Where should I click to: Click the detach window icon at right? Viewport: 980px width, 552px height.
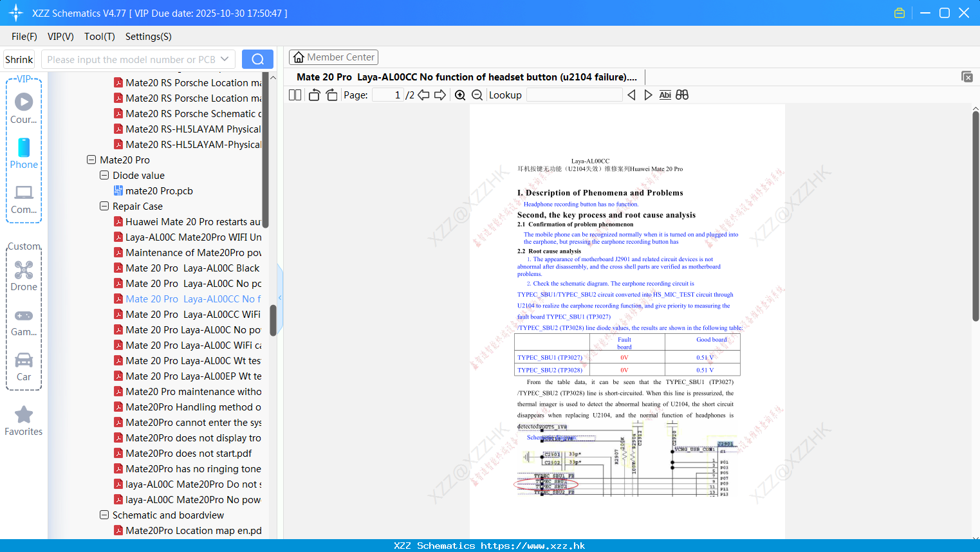point(966,77)
